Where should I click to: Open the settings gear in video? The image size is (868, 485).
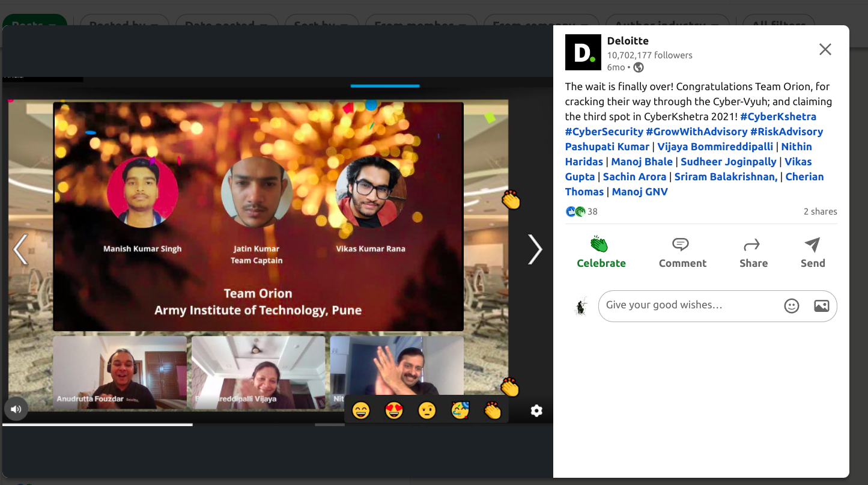[x=536, y=410]
